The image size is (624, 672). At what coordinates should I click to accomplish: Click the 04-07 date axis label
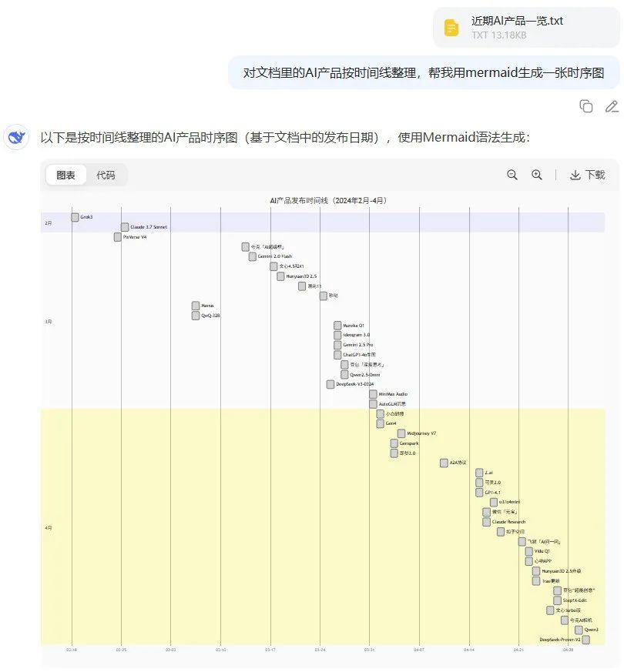click(419, 650)
